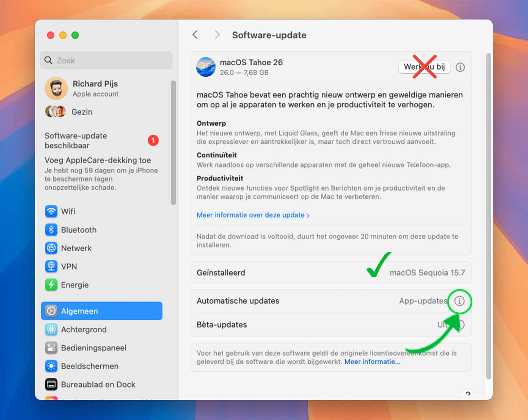Open Voeg AppleCare-dekking toe notice
This screenshot has width=528, height=420.
click(x=101, y=174)
